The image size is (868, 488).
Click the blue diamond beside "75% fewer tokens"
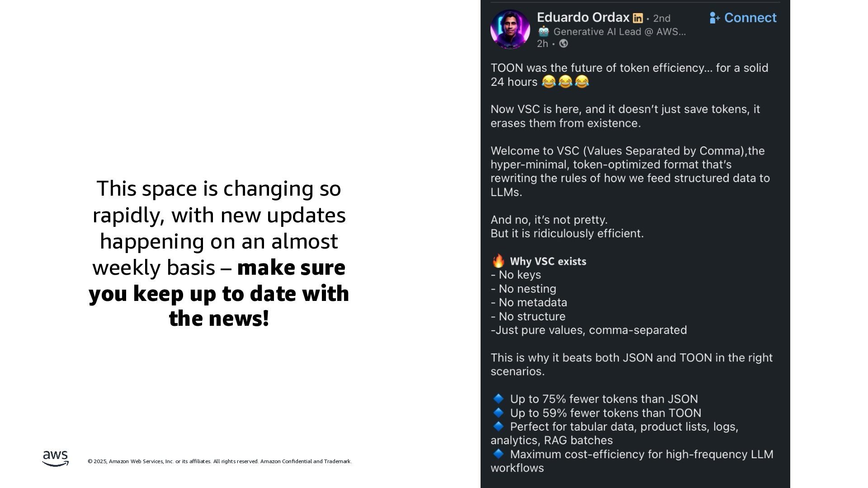[x=498, y=399]
